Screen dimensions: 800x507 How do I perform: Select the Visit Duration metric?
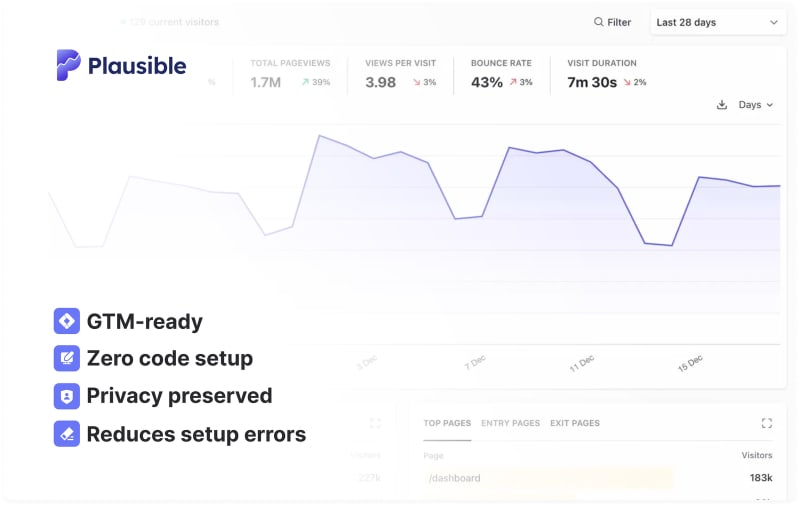(606, 74)
